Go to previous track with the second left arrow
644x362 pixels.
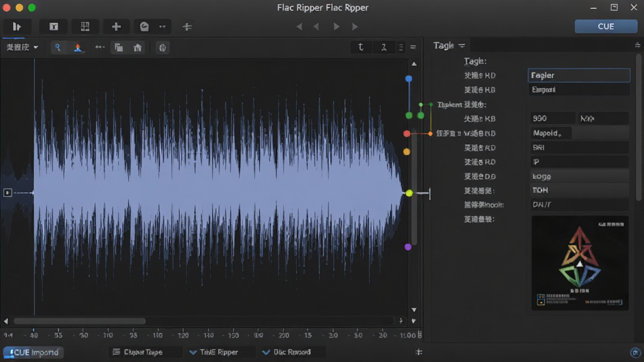[316, 26]
